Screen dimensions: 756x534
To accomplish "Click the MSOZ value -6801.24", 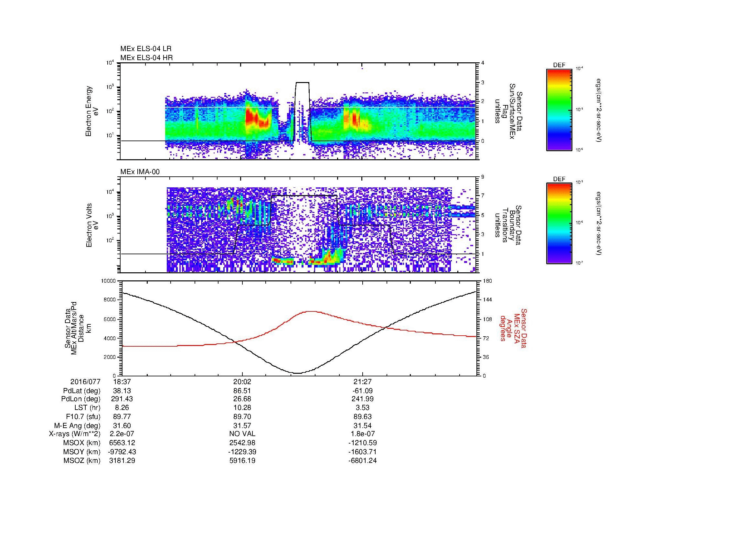I will (x=363, y=461).
